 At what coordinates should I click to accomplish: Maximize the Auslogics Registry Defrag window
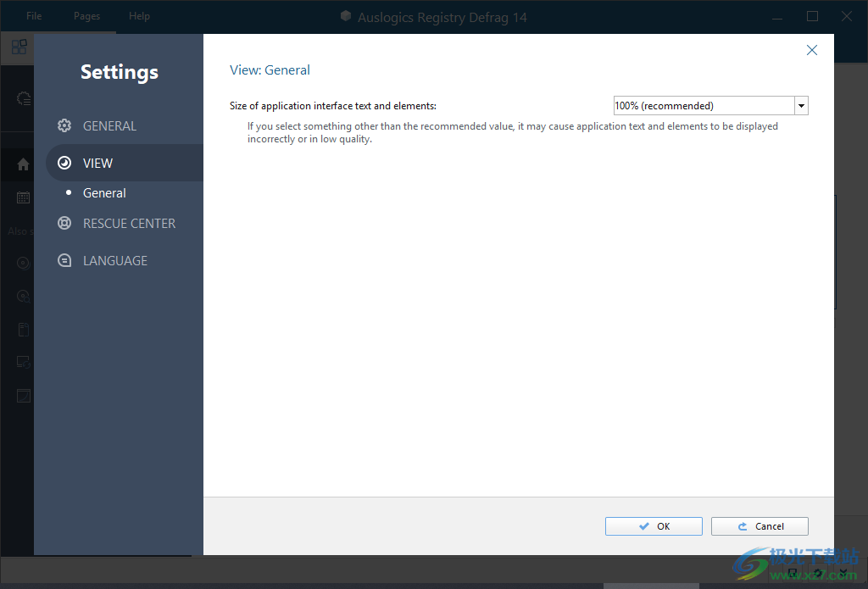tap(812, 17)
